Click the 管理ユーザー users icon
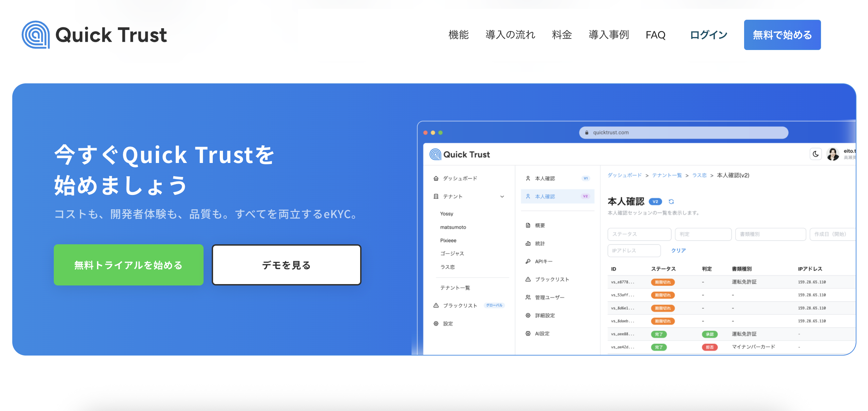Viewport: 868px width, 411px height. click(528, 297)
